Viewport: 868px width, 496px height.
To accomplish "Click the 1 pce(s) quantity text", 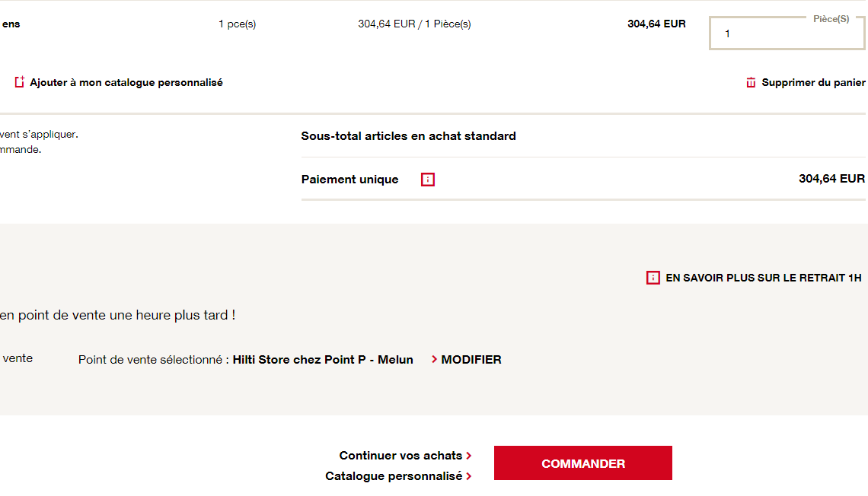I will pyautogui.click(x=237, y=24).
